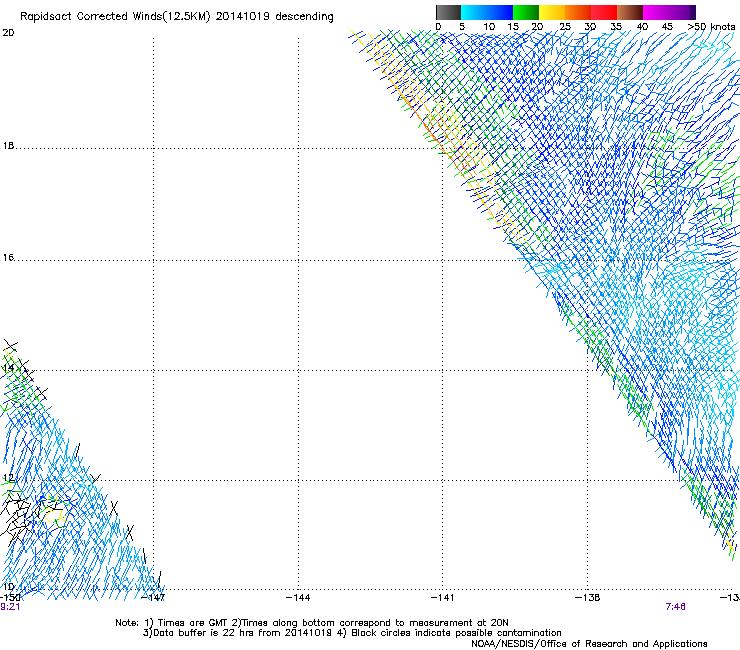
Task: Click the purple time stamp '9:21'
Action: point(10,607)
